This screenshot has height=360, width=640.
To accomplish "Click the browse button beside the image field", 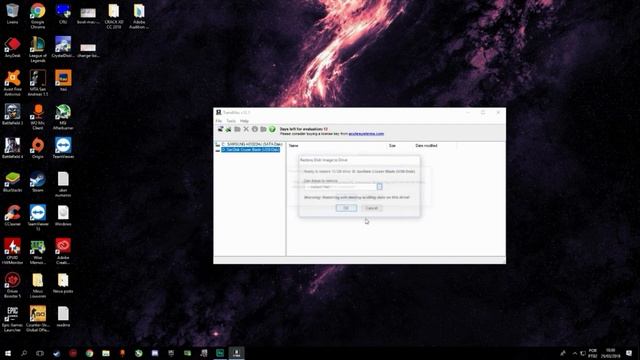I will (x=380, y=187).
